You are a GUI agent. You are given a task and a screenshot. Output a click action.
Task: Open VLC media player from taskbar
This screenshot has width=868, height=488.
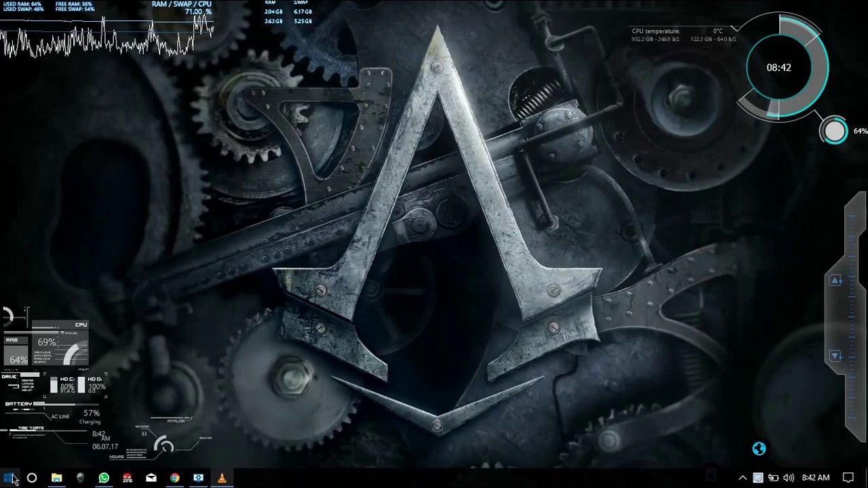(x=222, y=477)
